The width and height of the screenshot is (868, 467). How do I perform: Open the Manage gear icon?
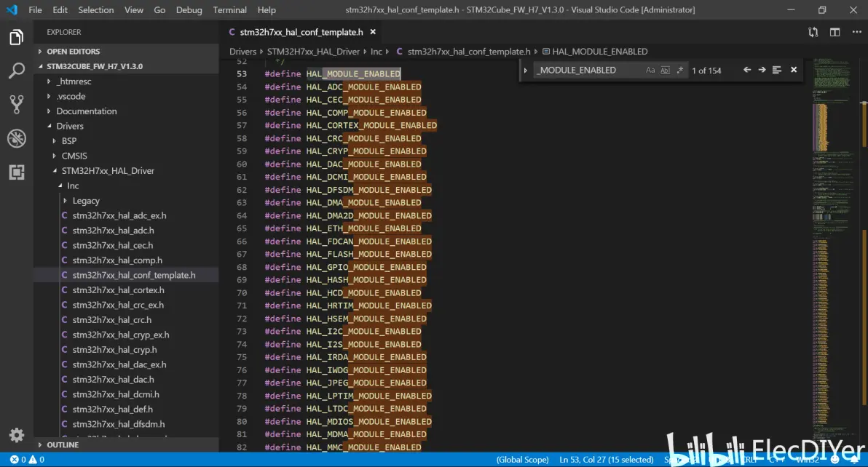click(x=16, y=434)
